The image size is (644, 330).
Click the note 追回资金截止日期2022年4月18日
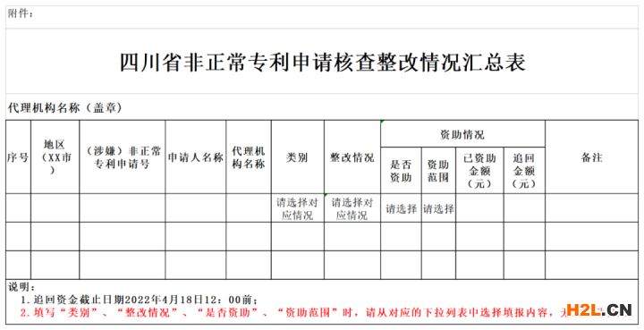pos(140,300)
